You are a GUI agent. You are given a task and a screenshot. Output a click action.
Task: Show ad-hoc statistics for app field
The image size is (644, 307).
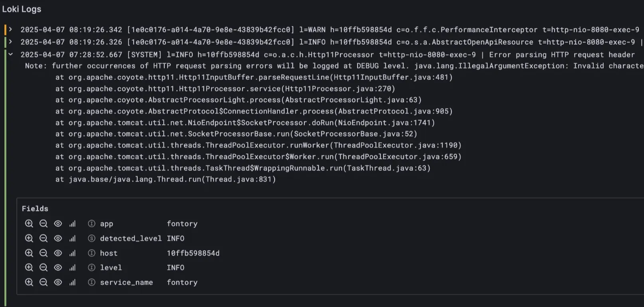(72, 224)
